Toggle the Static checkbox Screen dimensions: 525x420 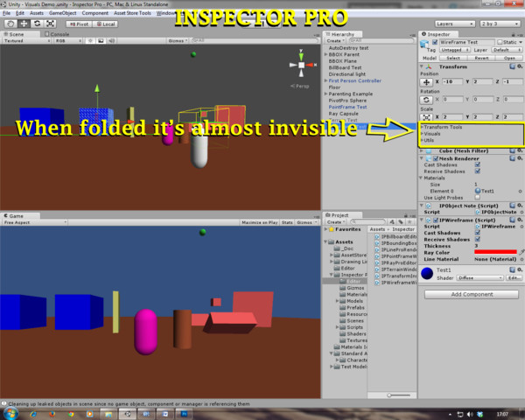[x=500, y=42]
